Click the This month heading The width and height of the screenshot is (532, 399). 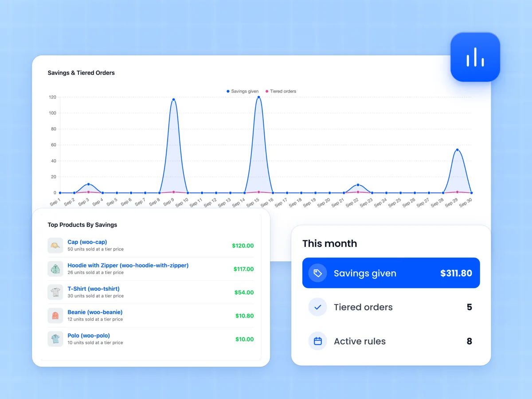pyautogui.click(x=330, y=243)
